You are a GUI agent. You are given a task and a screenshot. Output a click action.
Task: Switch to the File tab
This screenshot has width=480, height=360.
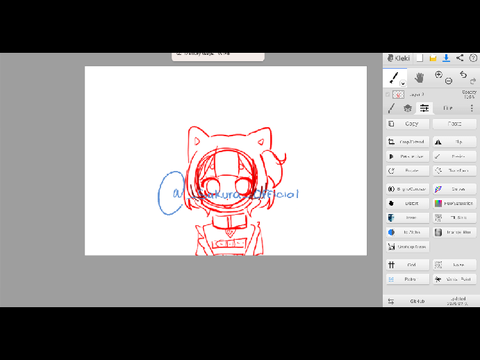click(x=448, y=108)
